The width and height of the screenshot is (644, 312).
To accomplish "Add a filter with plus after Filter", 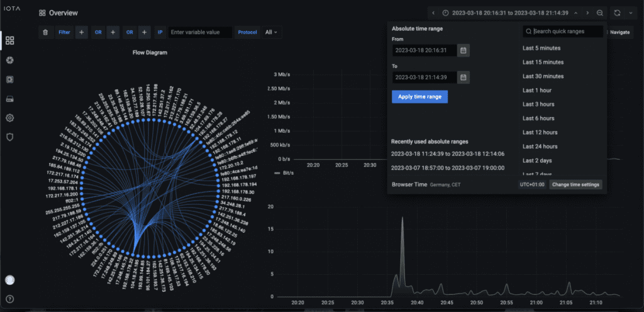I will [82, 32].
